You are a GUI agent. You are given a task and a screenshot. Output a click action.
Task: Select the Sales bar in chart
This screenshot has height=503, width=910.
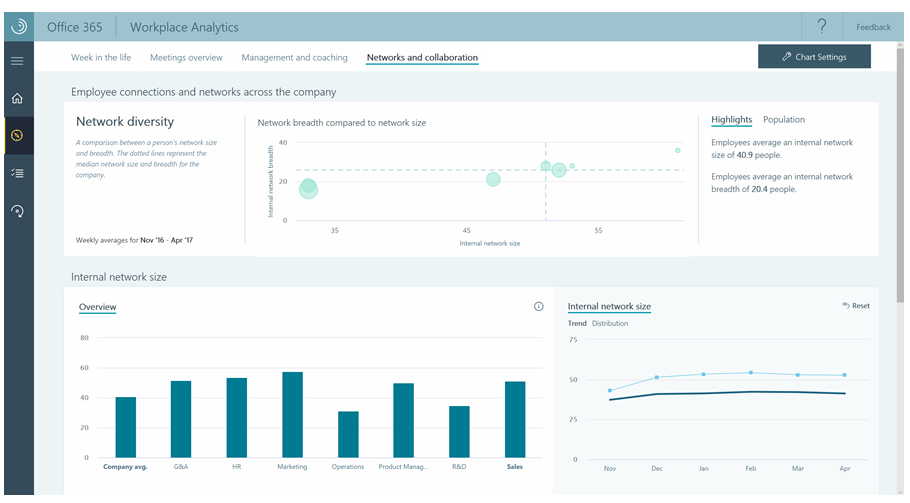click(515, 419)
